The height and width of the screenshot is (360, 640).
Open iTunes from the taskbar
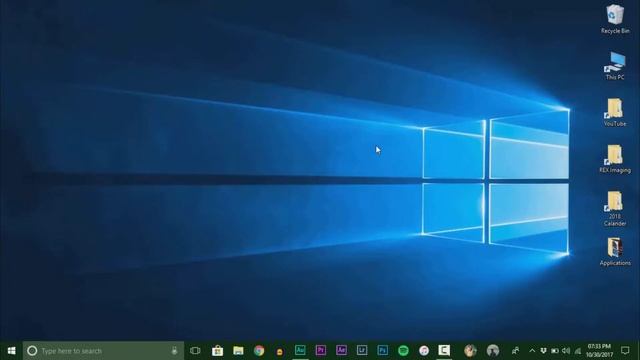[x=424, y=350]
